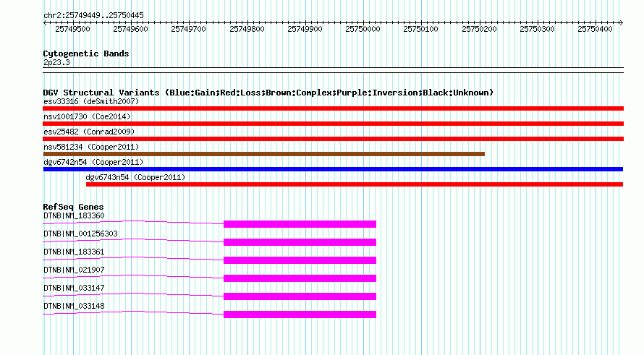Select the DGV Structural Variants track title

268,93
